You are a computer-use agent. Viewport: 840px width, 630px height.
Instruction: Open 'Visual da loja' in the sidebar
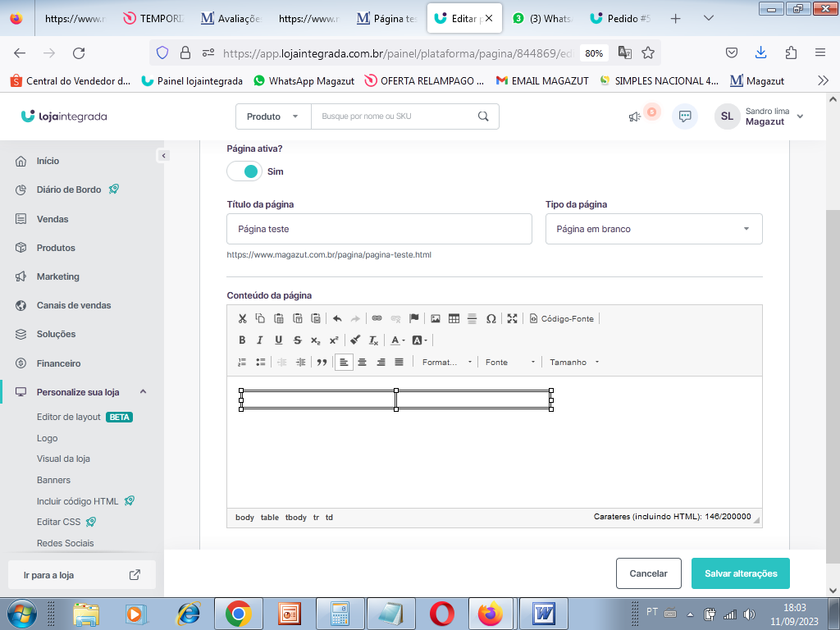pyautogui.click(x=63, y=459)
